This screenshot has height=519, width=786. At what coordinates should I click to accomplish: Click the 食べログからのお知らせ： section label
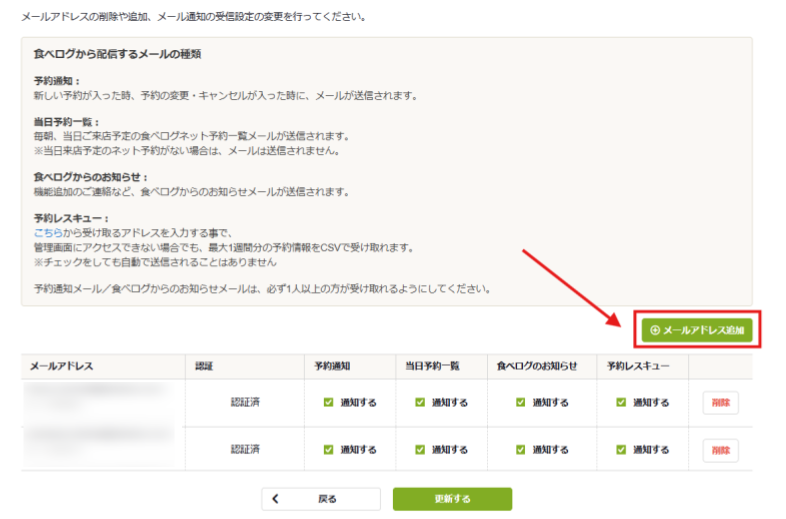pyautogui.click(x=91, y=177)
